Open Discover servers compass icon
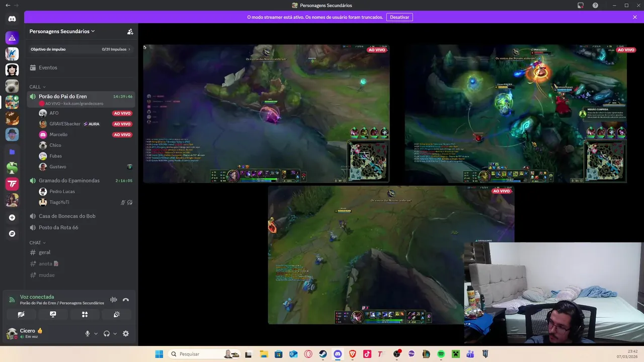 pyautogui.click(x=12, y=234)
